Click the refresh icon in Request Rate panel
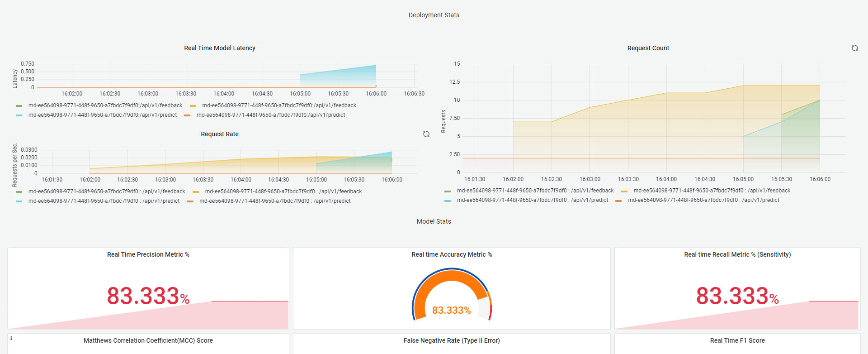This screenshot has width=868, height=354. tap(426, 134)
